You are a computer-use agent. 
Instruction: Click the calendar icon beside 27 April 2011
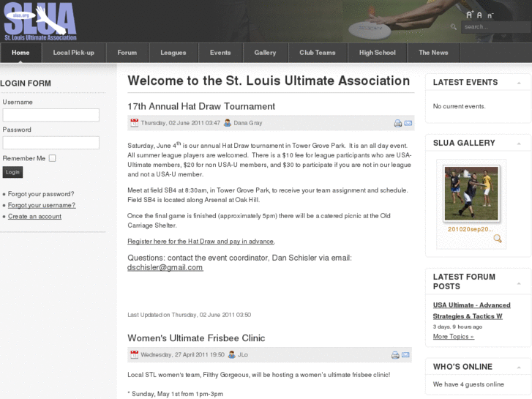(x=135, y=354)
